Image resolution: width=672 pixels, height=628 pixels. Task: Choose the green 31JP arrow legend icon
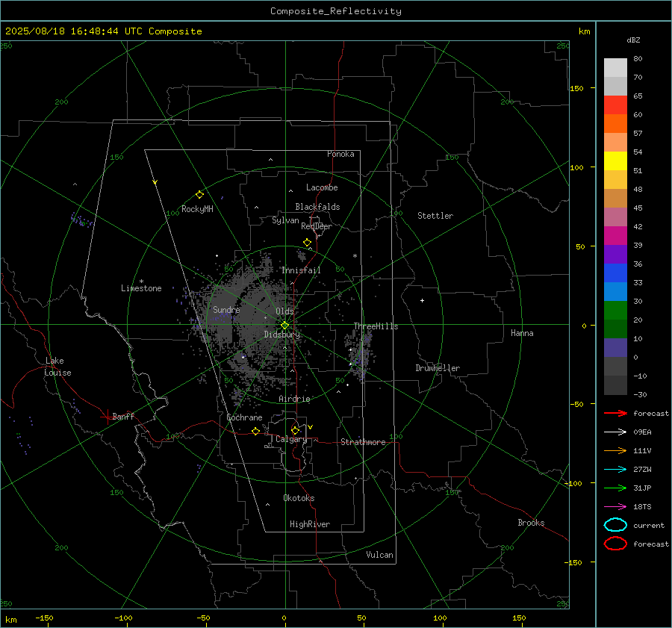[615, 488]
